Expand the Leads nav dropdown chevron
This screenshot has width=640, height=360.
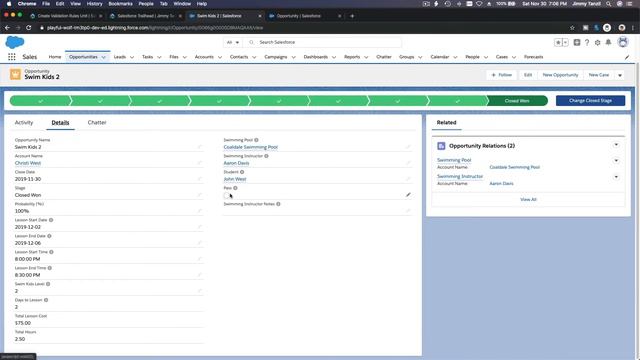[x=132, y=57]
